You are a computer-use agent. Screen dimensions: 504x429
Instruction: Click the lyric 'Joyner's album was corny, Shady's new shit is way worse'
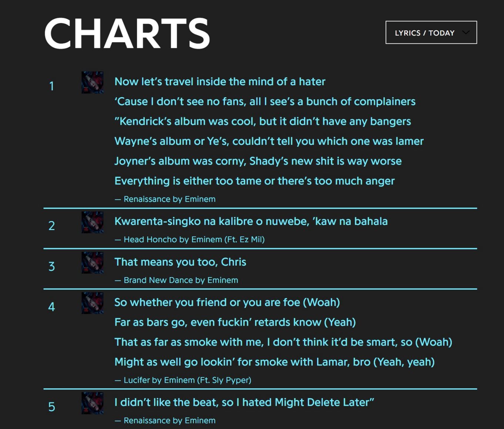(258, 161)
